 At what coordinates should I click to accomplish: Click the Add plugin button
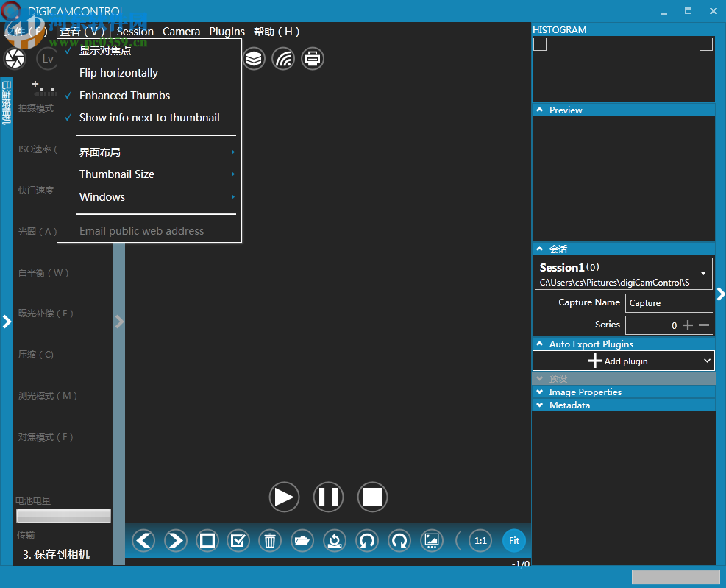[623, 361]
